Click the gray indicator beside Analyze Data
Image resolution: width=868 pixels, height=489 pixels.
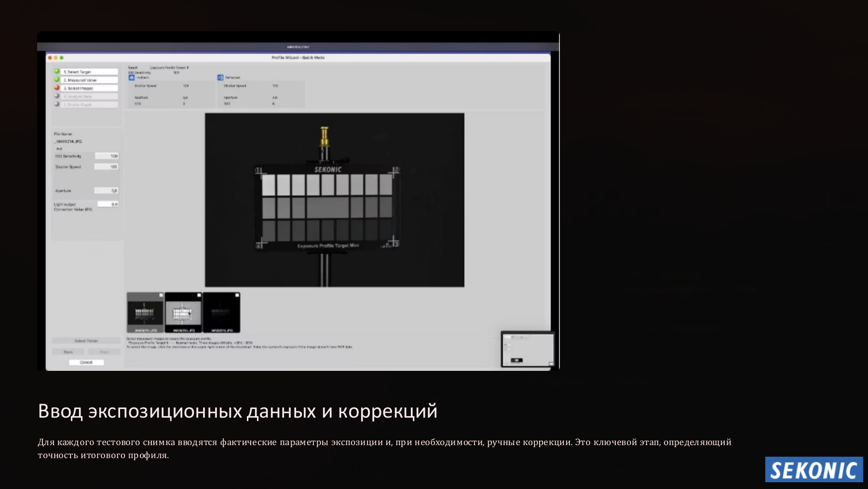(x=57, y=96)
